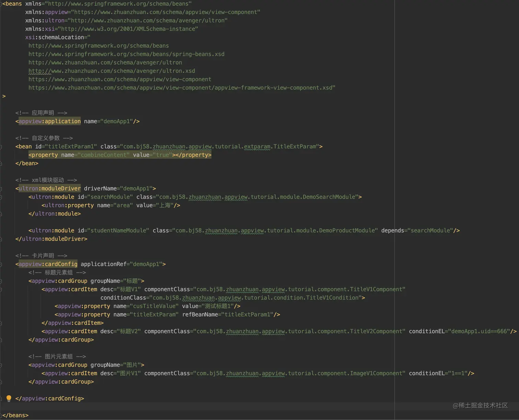The image size is (519, 420).
Task: Click the yellow lightbulb intention icon
Action: tap(9, 398)
